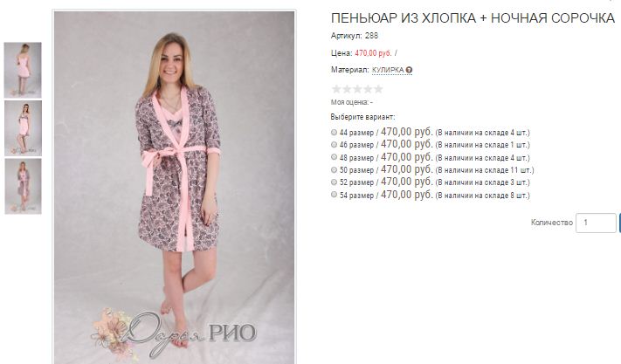This screenshot has width=621, height=364.
Task: Click the third rating star
Action: (357, 89)
